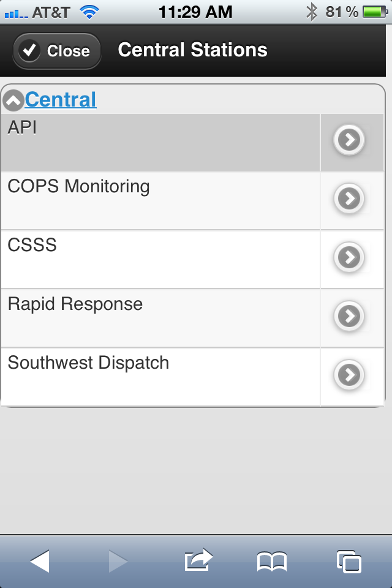Screen dimensions: 392x588
Task: Select COPS Monitoring from the list
Action: [x=160, y=201]
